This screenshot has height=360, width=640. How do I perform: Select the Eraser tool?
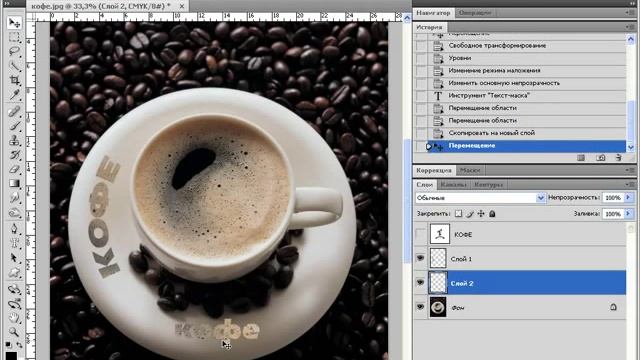click(14, 169)
